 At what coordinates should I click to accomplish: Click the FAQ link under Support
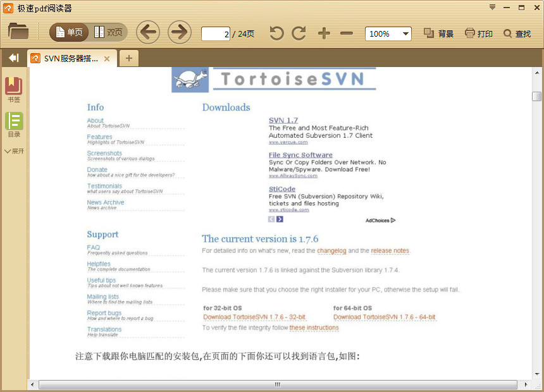94,247
